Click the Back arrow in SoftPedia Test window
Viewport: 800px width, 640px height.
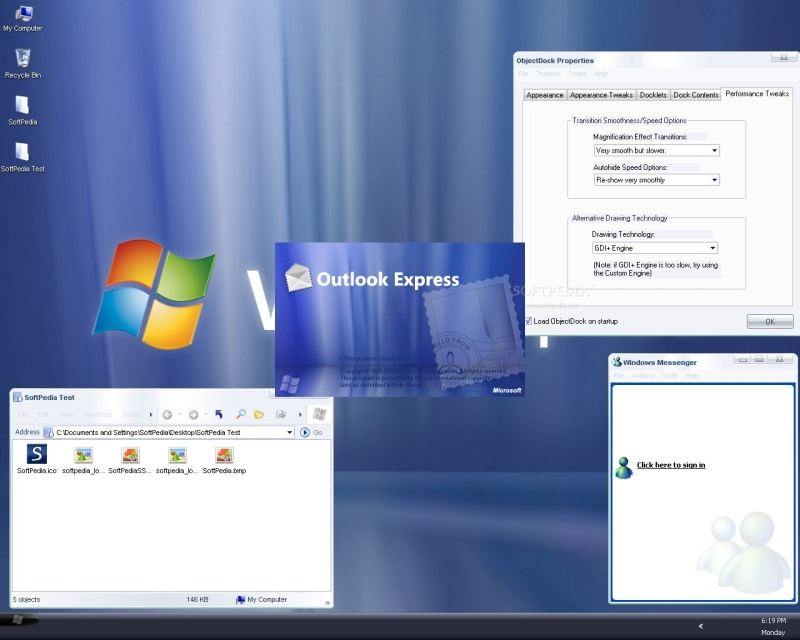[x=167, y=415]
